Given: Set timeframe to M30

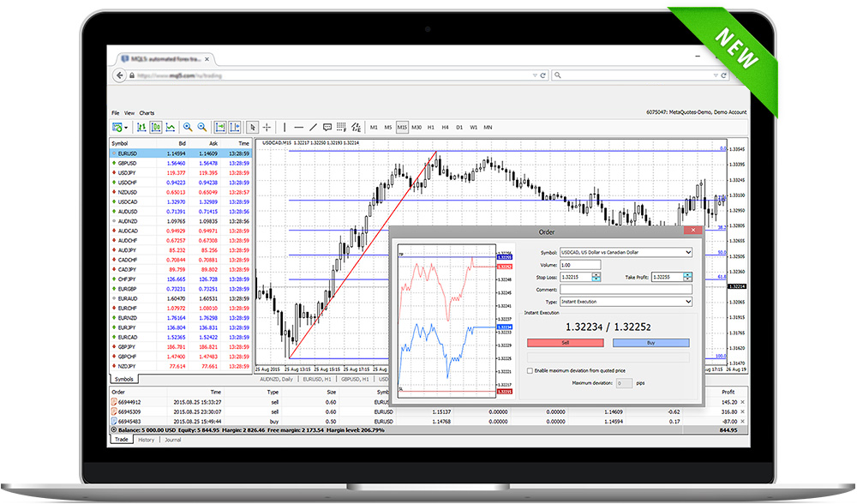Looking at the screenshot, I should [417, 128].
